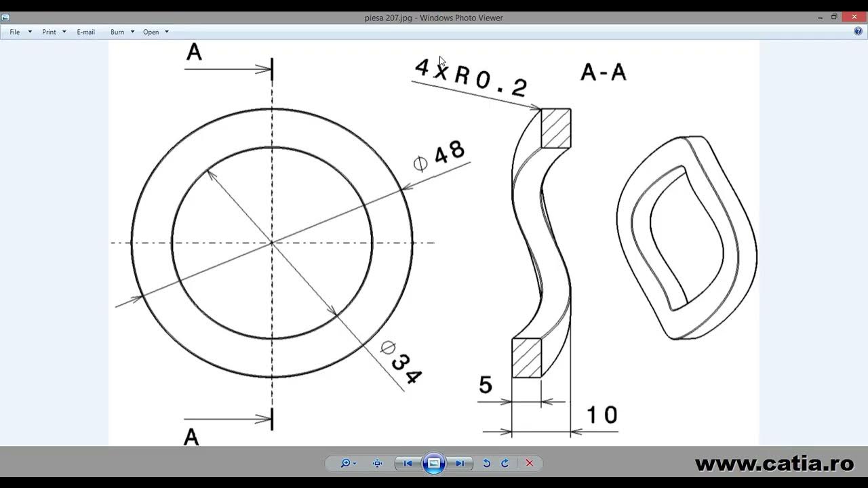Click the Photo Viewer title bar icon

point(5,18)
